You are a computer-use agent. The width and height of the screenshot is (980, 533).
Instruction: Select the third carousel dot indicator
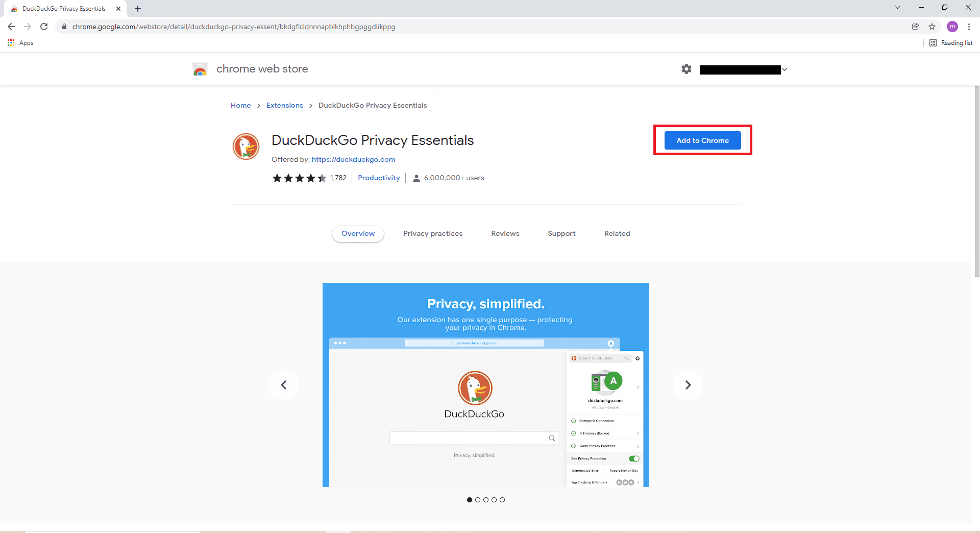[x=486, y=500]
